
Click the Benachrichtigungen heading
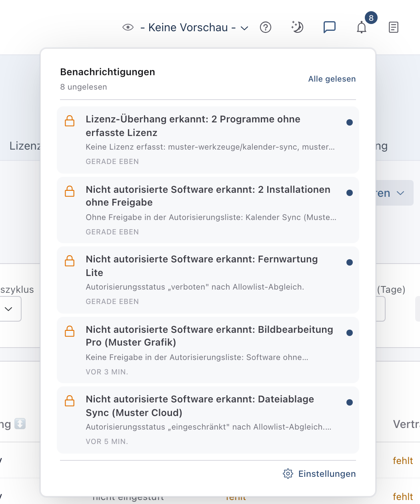(108, 72)
